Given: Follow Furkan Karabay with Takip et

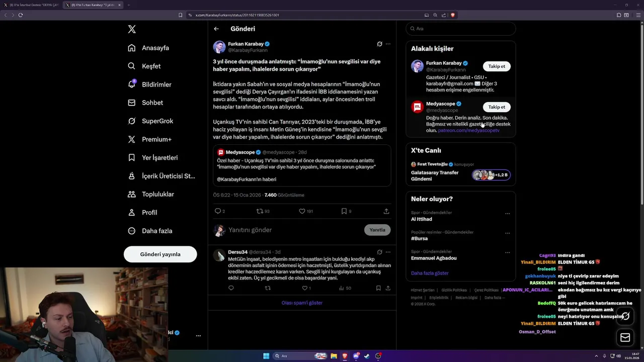Looking at the screenshot, I should coord(497,66).
